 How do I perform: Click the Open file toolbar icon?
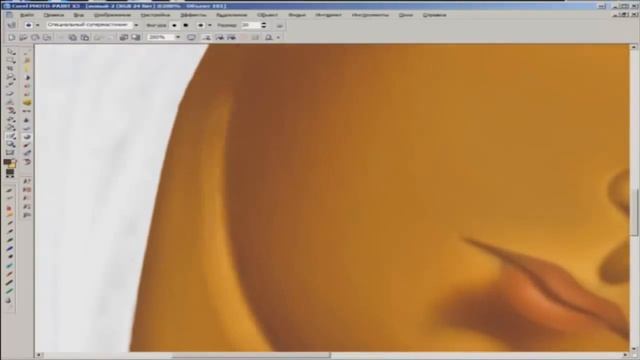click(x=23, y=38)
